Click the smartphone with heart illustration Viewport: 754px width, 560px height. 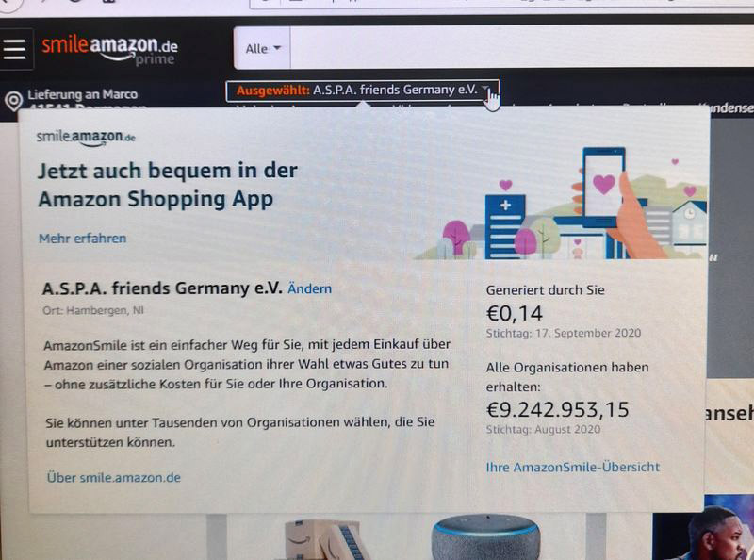click(x=604, y=187)
